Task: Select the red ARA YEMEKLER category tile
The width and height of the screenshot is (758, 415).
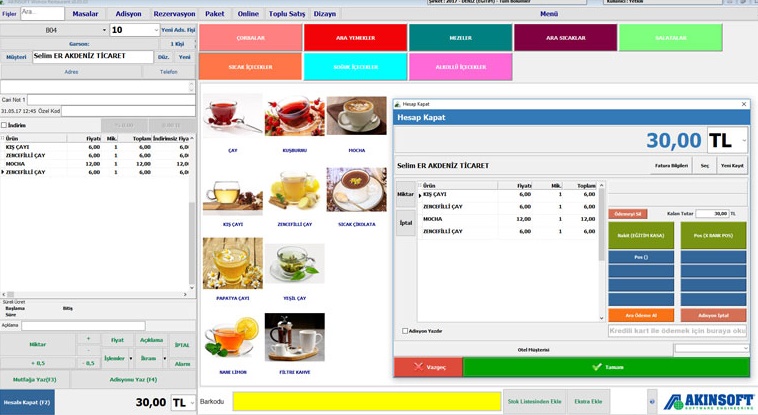Action: (355, 37)
